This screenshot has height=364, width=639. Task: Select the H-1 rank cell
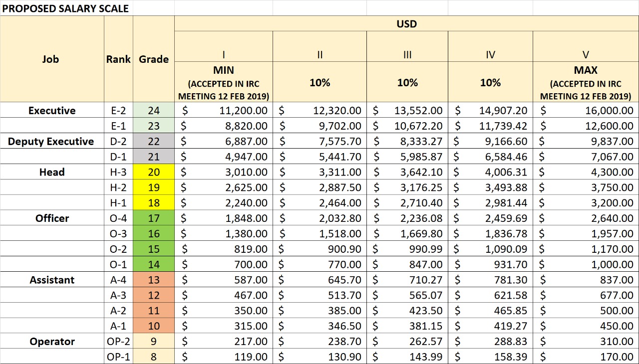pyautogui.click(x=118, y=203)
